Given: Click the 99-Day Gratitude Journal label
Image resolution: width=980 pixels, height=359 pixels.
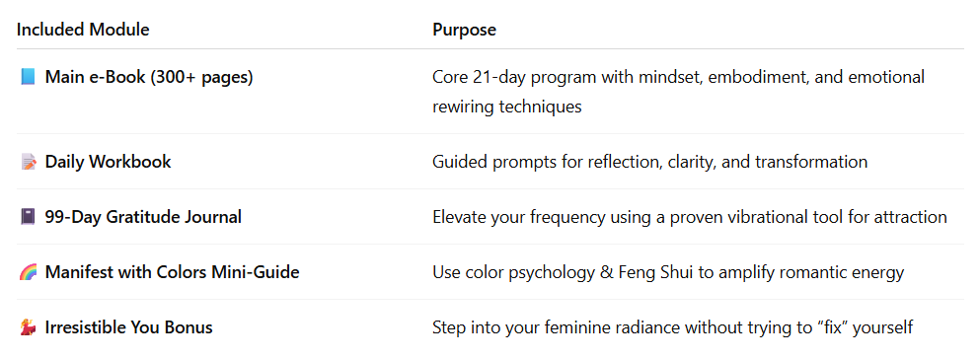Looking at the screenshot, I should click(x=143, y=217).
